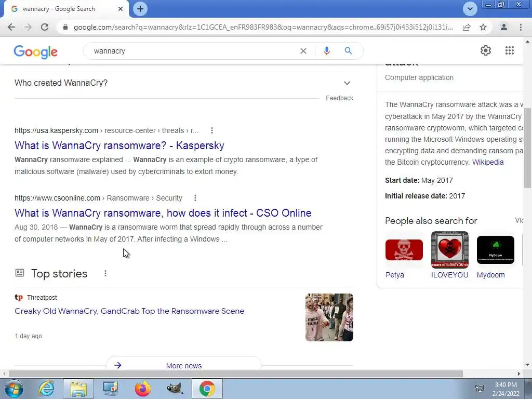This screenshot has width=532, height=399.
Task: Open the Chrome profile icon
Action: click(x=504, y=27)
